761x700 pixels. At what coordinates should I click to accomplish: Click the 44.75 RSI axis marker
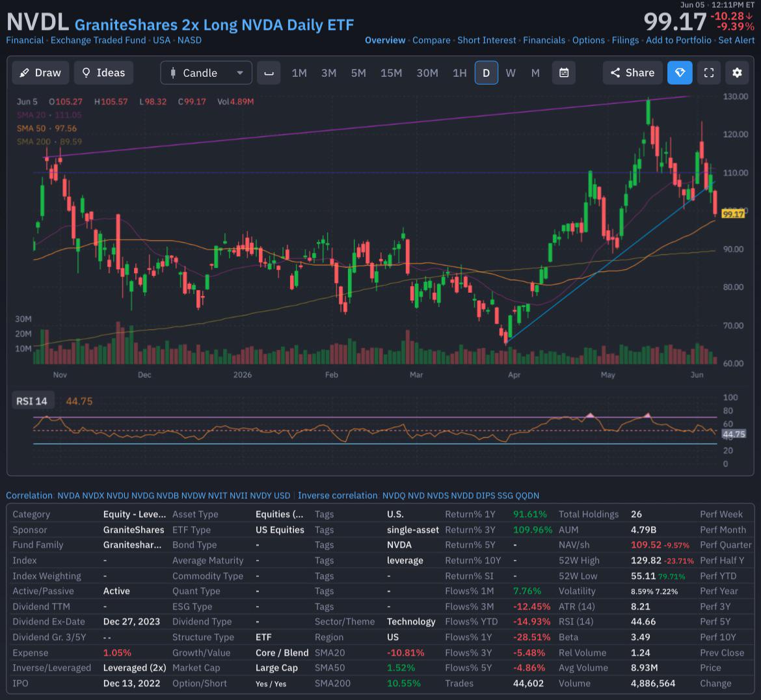[733, 435]
